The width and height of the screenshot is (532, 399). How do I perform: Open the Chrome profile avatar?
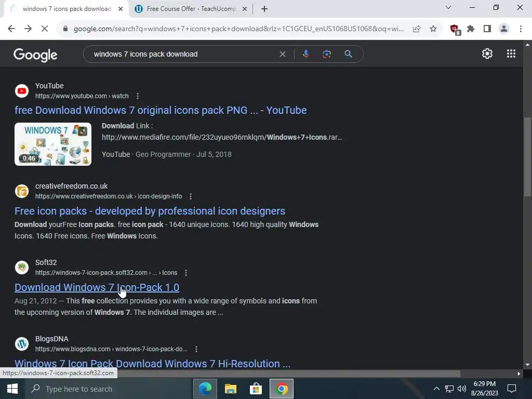504,29
